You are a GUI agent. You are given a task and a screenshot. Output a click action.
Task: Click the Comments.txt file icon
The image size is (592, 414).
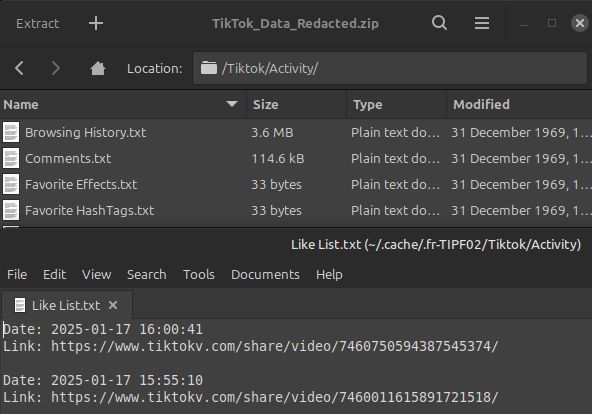point(11,159)
